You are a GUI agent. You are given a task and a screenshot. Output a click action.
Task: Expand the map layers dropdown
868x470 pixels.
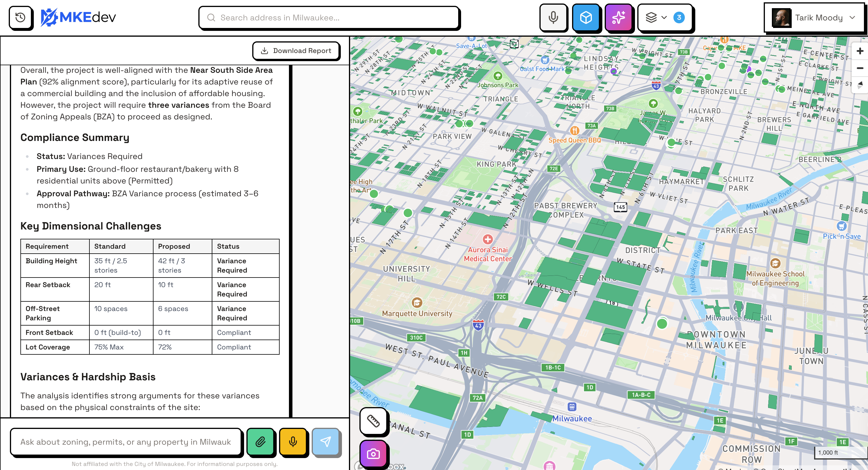656,17
